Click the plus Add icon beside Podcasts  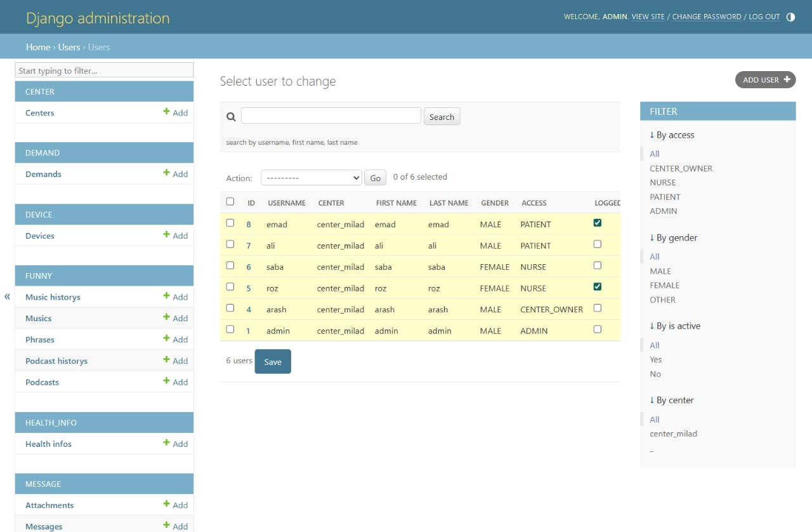tap(167, 382)
